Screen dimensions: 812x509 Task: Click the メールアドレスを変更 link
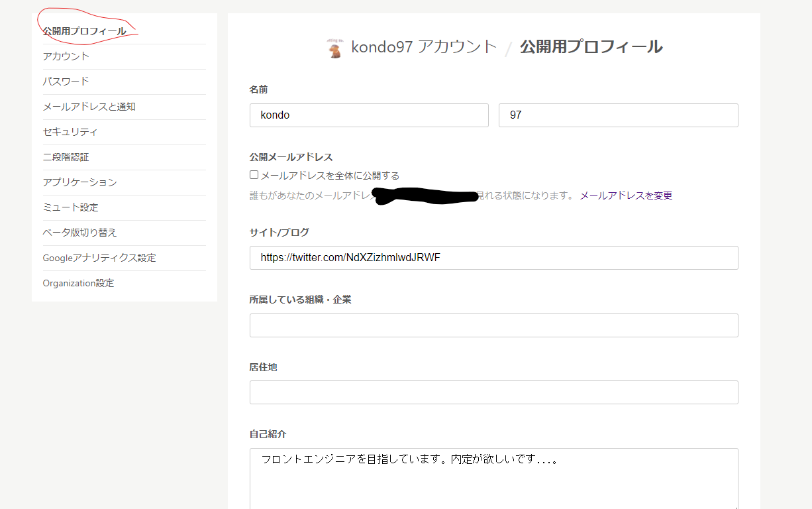click(625, 195)
